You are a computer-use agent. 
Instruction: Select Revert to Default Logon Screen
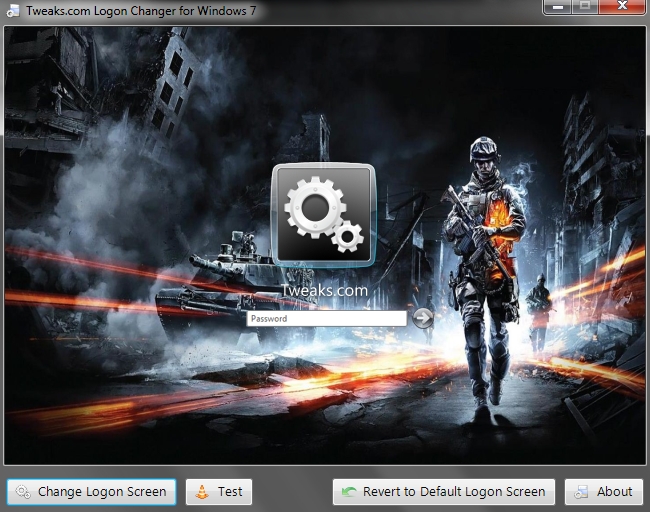point(444,492)
